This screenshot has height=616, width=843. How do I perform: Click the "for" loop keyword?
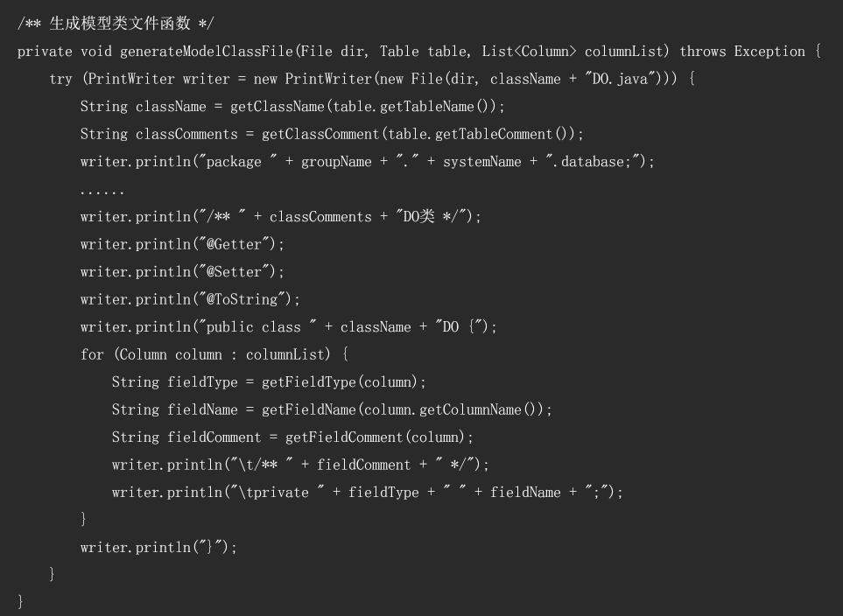pyautogui.click(x=92, y=354)
